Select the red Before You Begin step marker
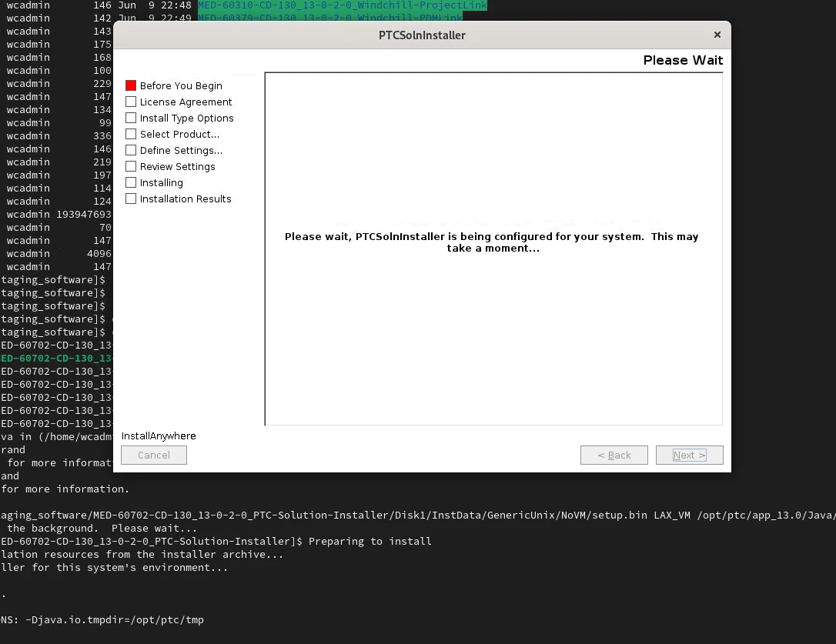The width and height of the screenshot is (836, 644). pyautogui.click(x=131, y=85)
